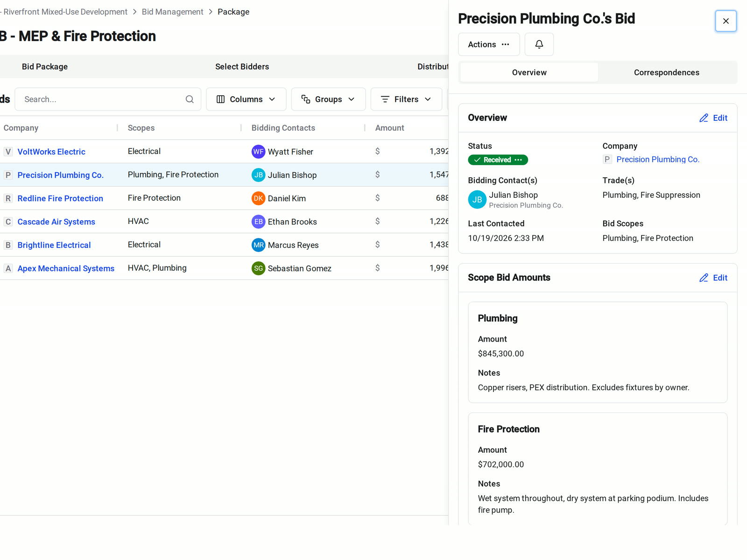The image size is (747, 560).
Task: Open the Columns dropdown
Action: pyautogui.click(x=246, y=99)
